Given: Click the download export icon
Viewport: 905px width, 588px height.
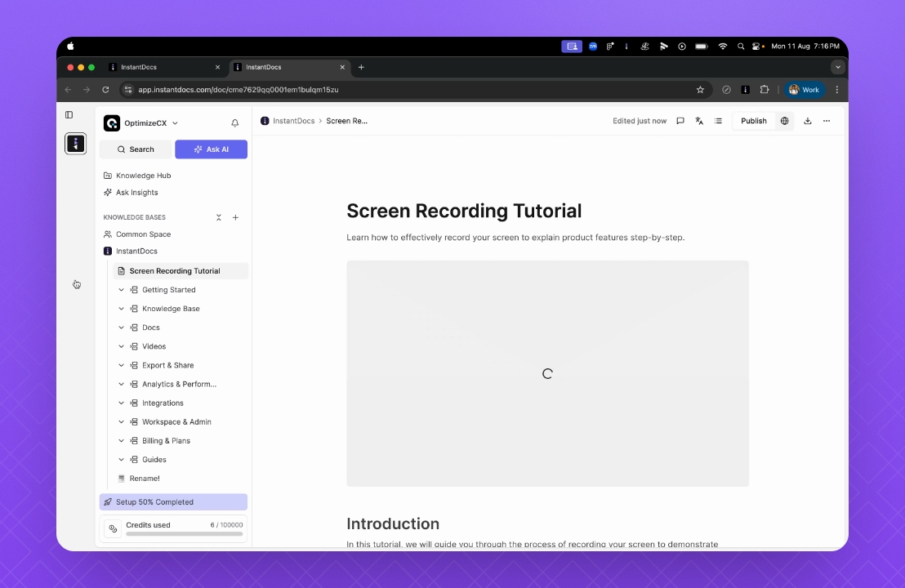Looking at the screenshot, I should (808, 121).
